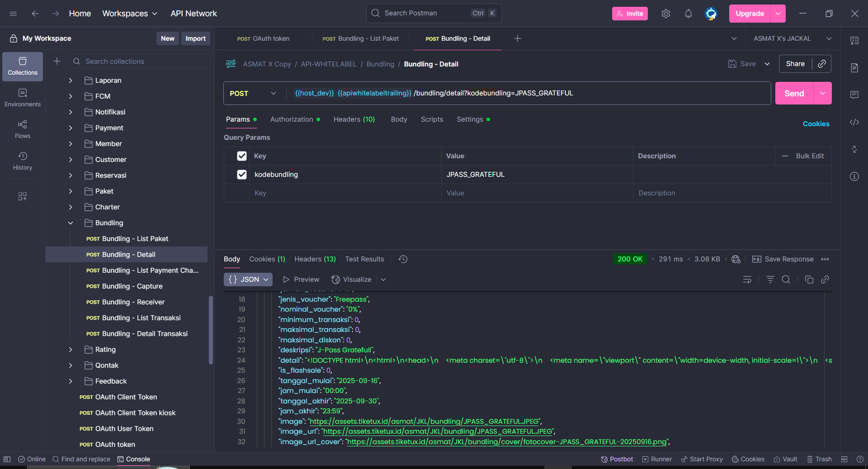
Task: Open the comments icon in right sidebar
Action: coord(854,95)
